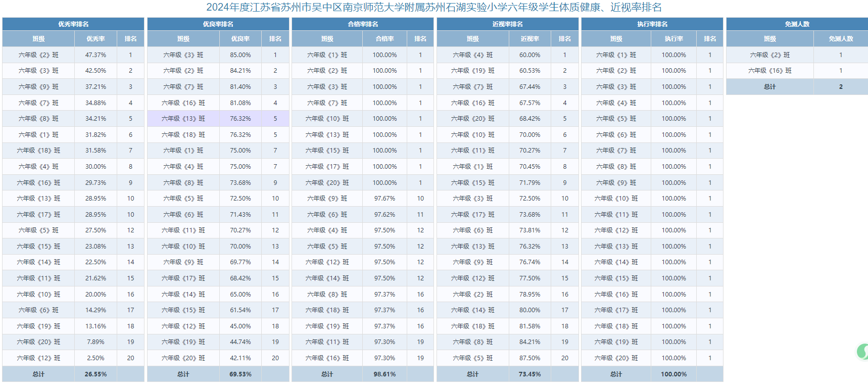Click the green floating assistant icon
Image resolution: width=868 pixels, height=389 pixels.
click(x=862, y=352)
